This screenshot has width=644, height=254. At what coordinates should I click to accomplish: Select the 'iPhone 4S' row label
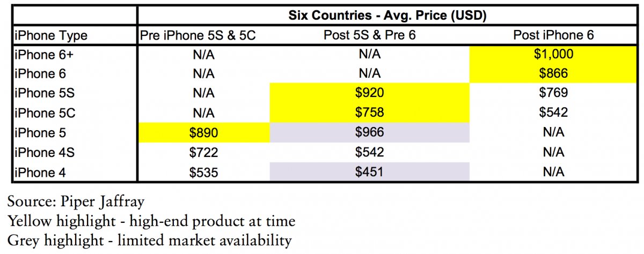39,153
